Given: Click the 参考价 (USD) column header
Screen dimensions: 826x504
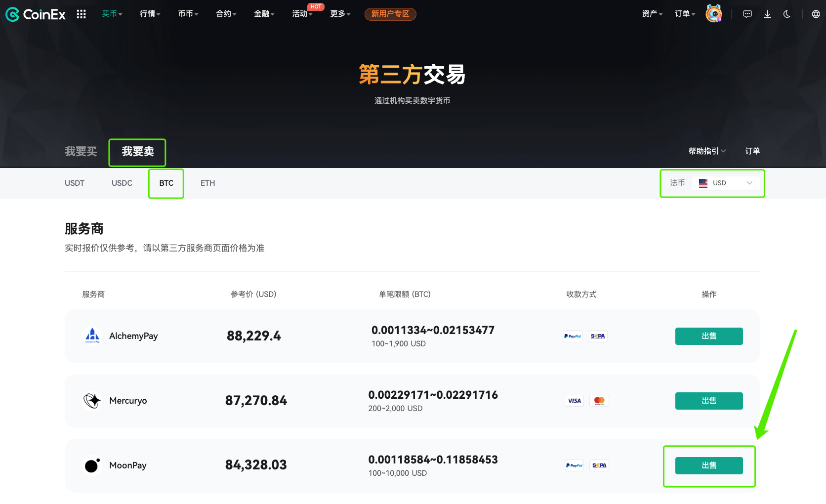Looking at the screenshot, I should pos(253,294).
